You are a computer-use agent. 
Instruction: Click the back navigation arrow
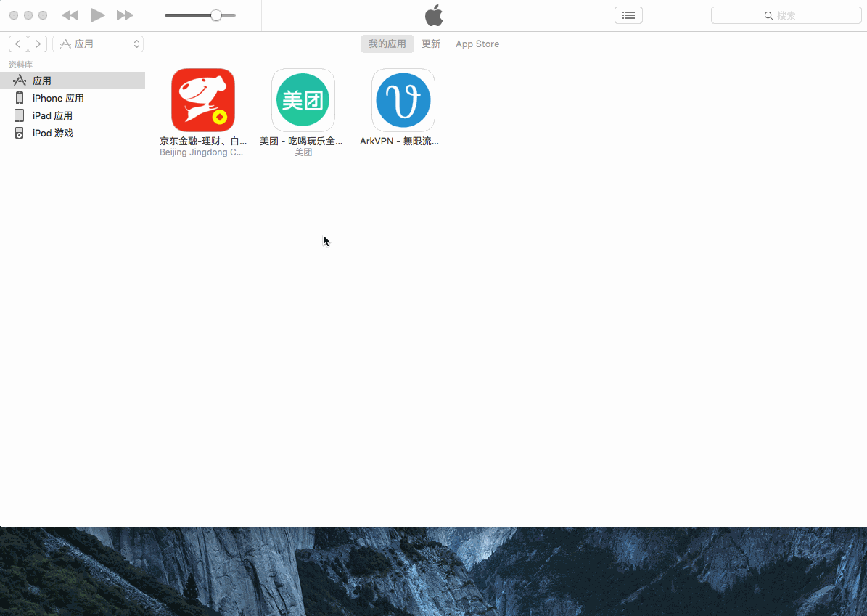point(18,44)
